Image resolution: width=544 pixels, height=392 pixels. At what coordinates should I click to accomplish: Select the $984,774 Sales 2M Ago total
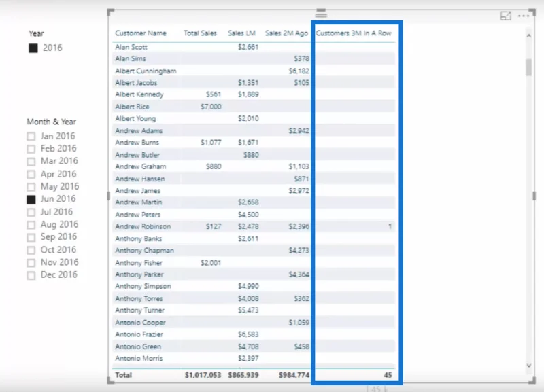click(x=294, y=375)
